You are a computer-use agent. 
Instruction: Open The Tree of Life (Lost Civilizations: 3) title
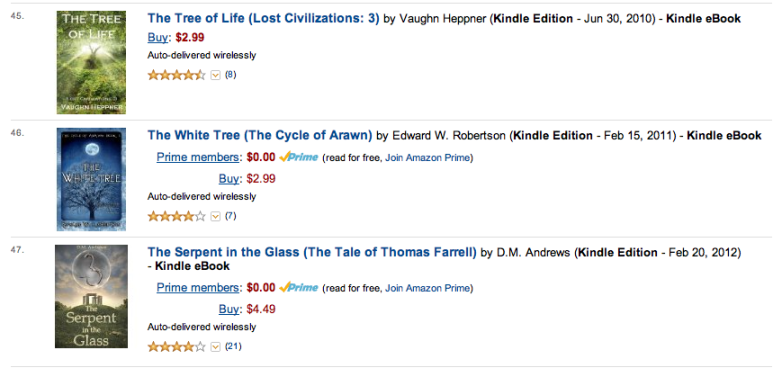pyautogui.click(x=263, y=19)
